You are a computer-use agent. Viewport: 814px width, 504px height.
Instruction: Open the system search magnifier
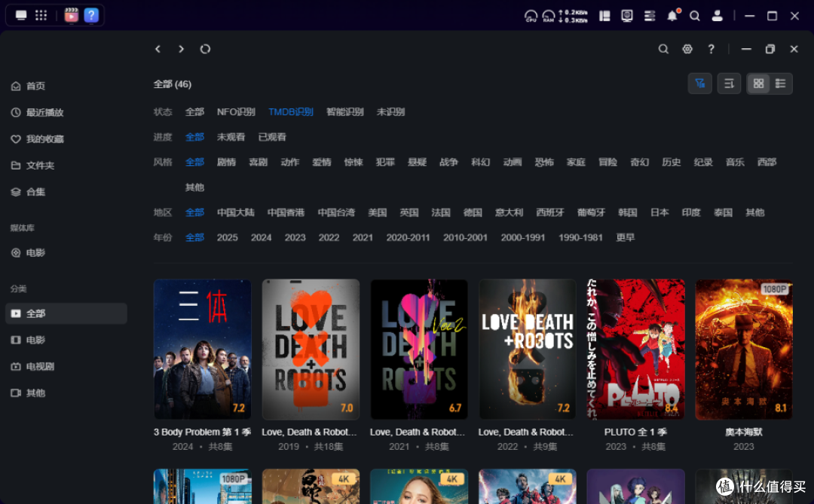pos(695,16)
